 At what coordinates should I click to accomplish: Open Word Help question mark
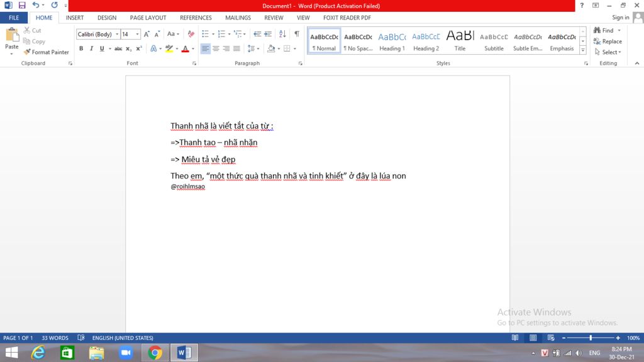coord(582,5)
